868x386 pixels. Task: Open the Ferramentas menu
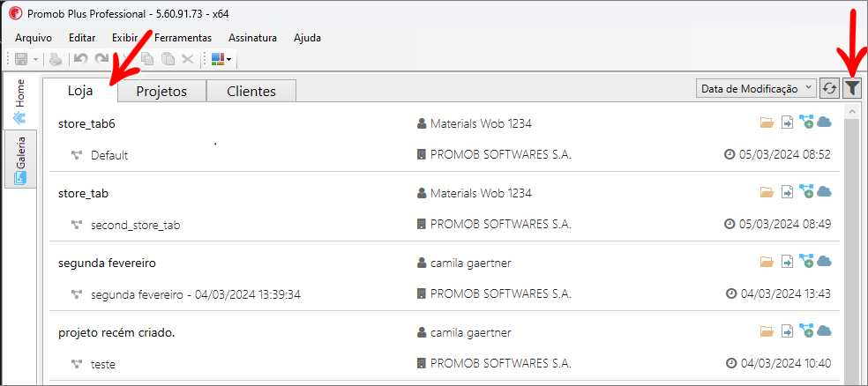point(183,38)
